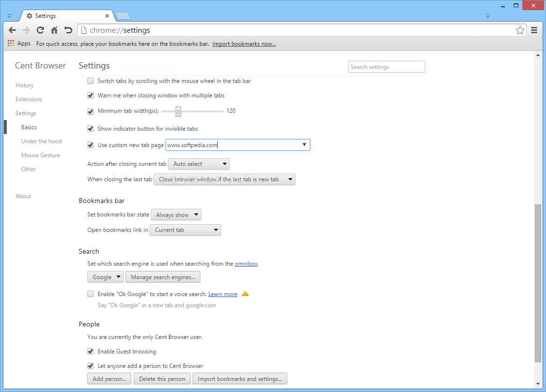The width and height of the screenshot is (546, 392).
Task: Open History in the sidebar
Action: (24, 85)
